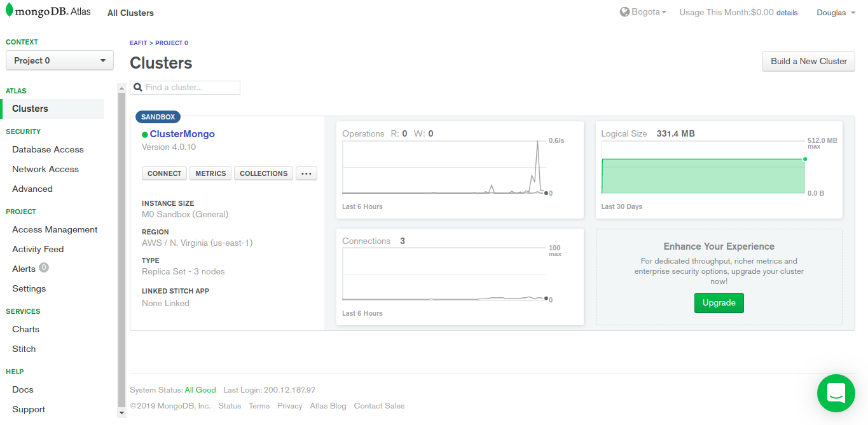
Task: Open project Settings in sidebar
Action: (29, 289)
